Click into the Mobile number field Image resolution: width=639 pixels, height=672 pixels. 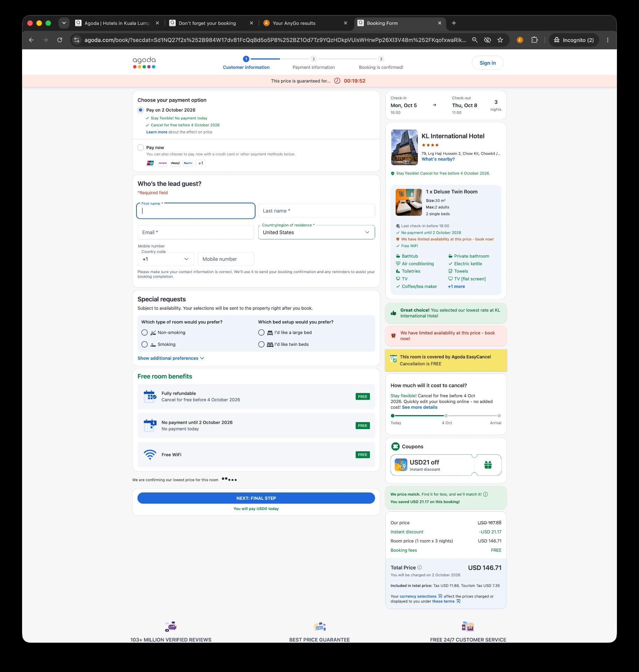click(226, 259)
